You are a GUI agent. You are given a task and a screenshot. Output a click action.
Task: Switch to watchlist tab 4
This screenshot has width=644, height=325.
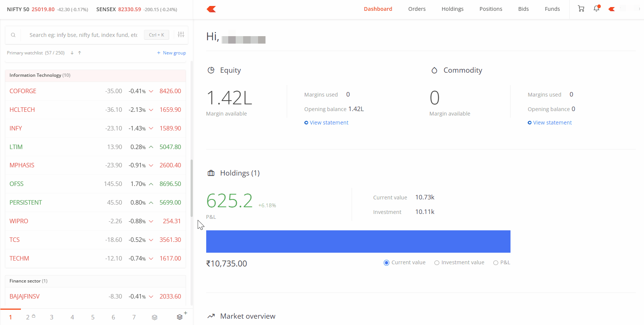click(x=72, y=317)
